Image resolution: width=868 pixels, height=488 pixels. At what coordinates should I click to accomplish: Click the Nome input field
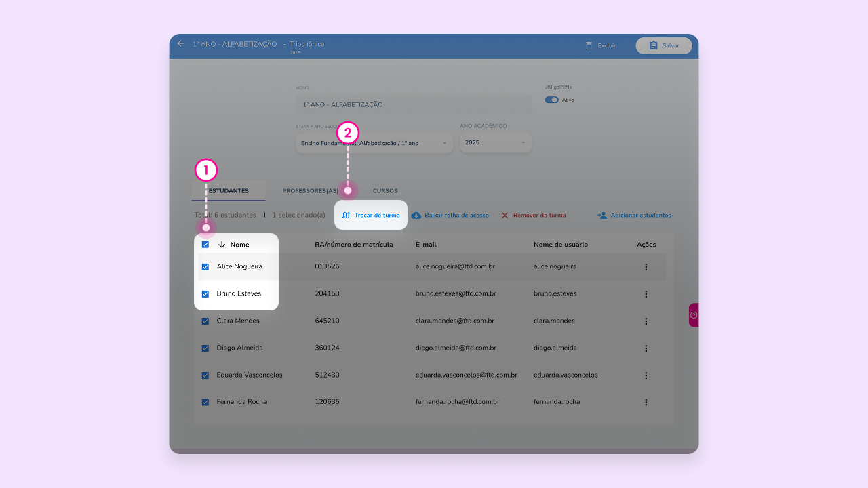414,104
